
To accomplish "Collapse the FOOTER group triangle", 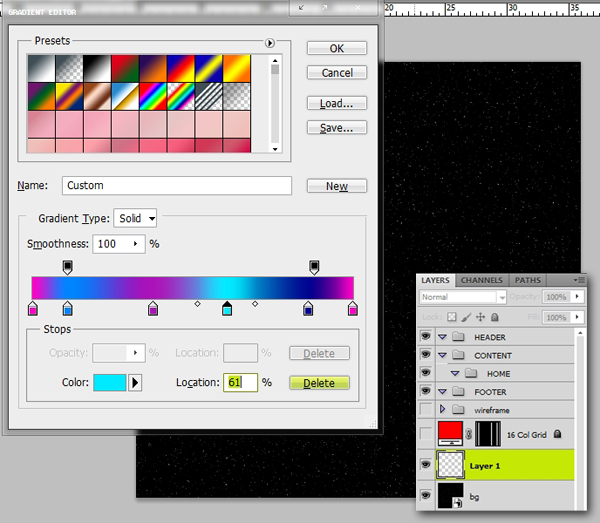I will pyautogui.click(x=443, y=392).
